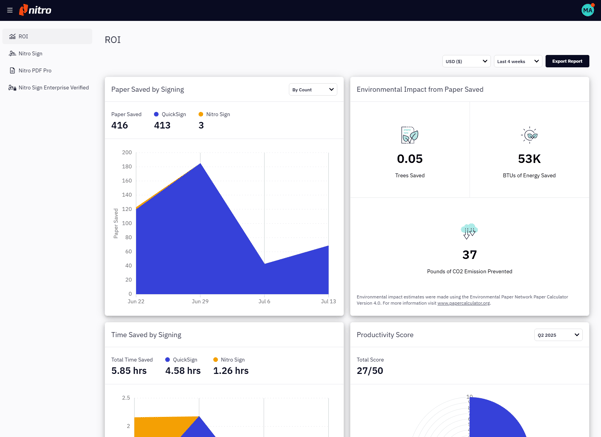
Task: Toggle Nitro Sign orange legend in Paper Saved
Action: pyautogui.click(x=217, y=114)
